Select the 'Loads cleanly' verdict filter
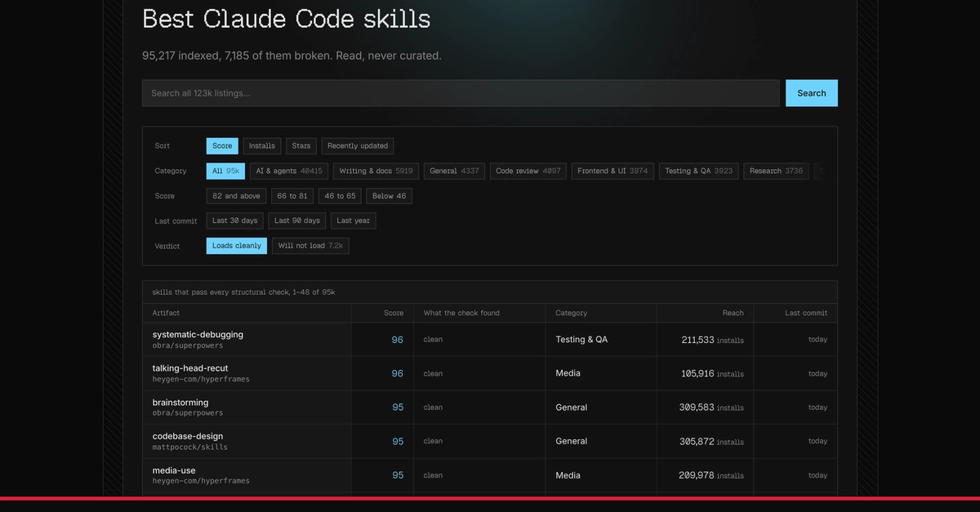 click(237, 246)
